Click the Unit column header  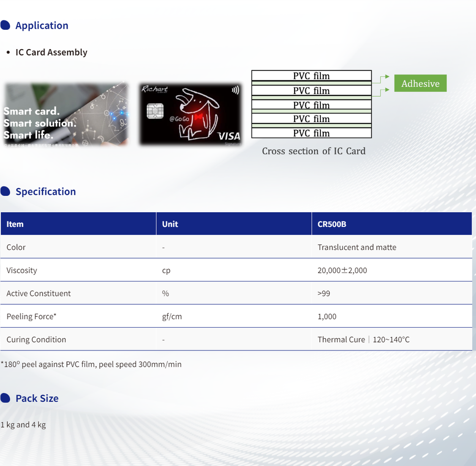tap(170, 224)
